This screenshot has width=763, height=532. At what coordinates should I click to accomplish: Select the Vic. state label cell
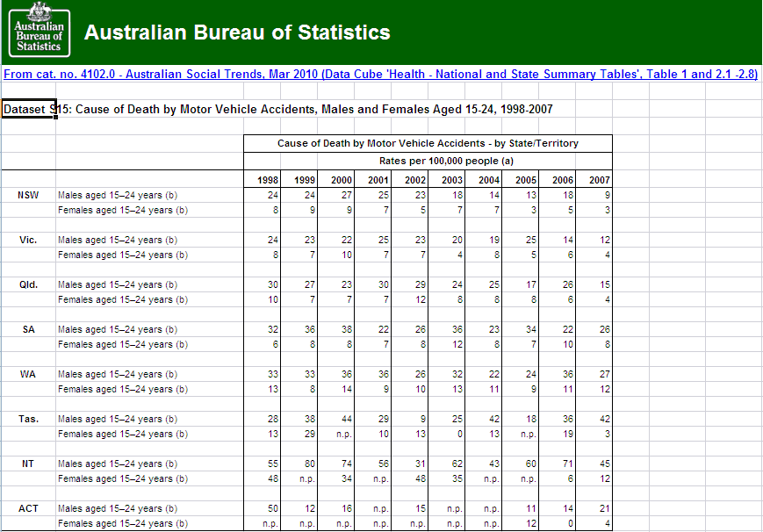[28, 240]
